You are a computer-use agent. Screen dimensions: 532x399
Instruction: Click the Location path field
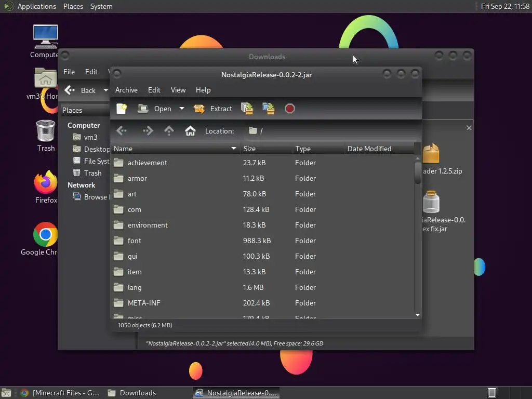(331, 131)
